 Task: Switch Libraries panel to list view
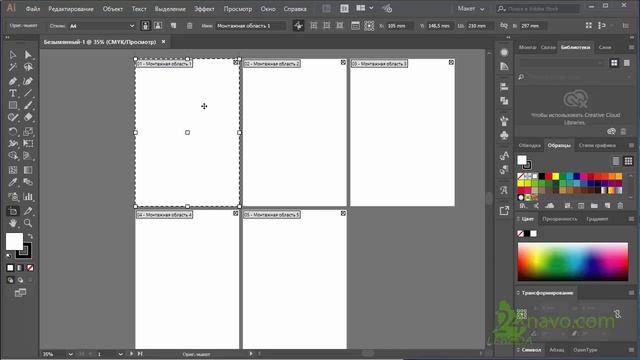627,63
